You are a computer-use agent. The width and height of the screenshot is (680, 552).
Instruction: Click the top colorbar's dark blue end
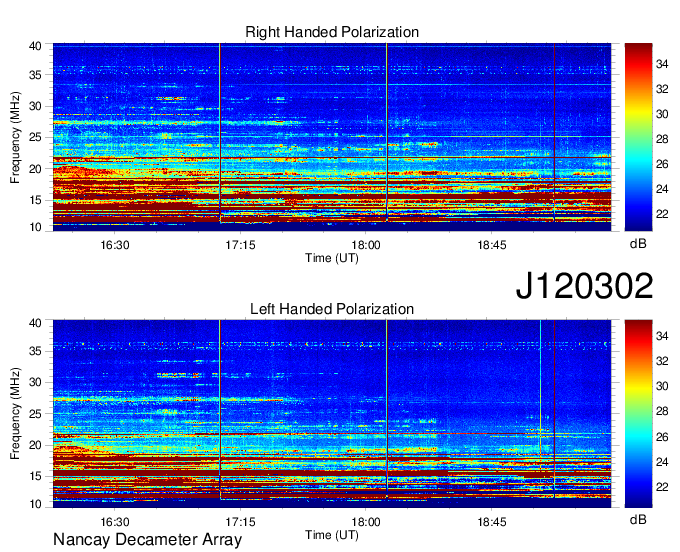pos(638,226)
